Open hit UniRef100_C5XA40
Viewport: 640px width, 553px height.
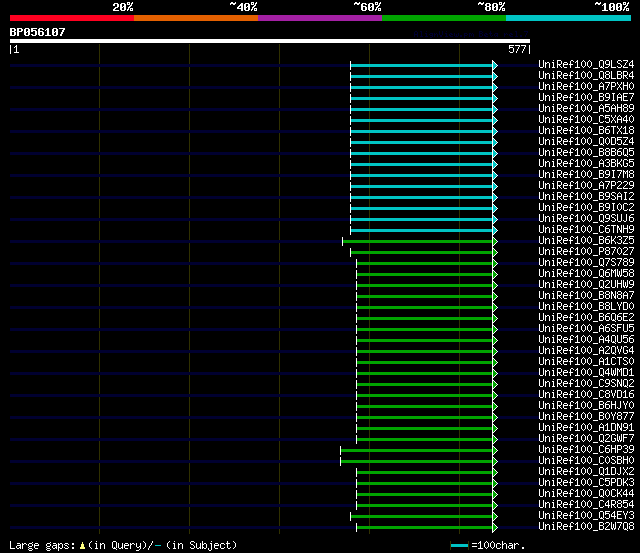[x=586, y=120]
